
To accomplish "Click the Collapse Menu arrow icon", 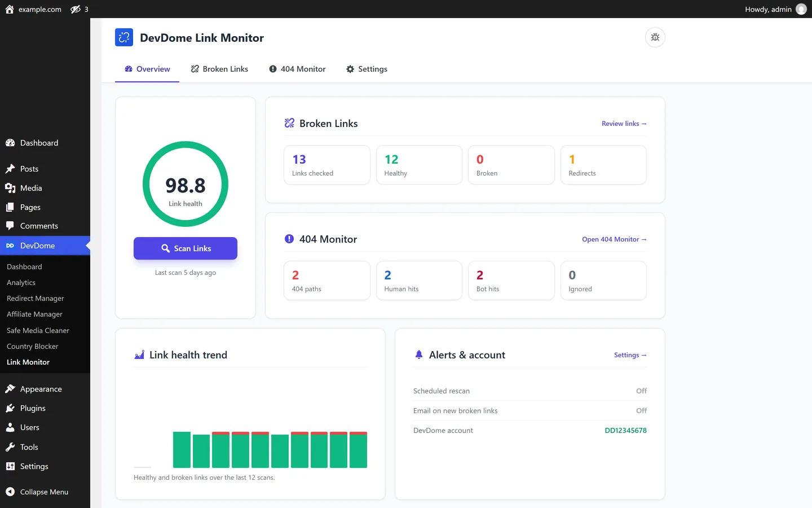I will pyautogui.click(x=10, y=492).
